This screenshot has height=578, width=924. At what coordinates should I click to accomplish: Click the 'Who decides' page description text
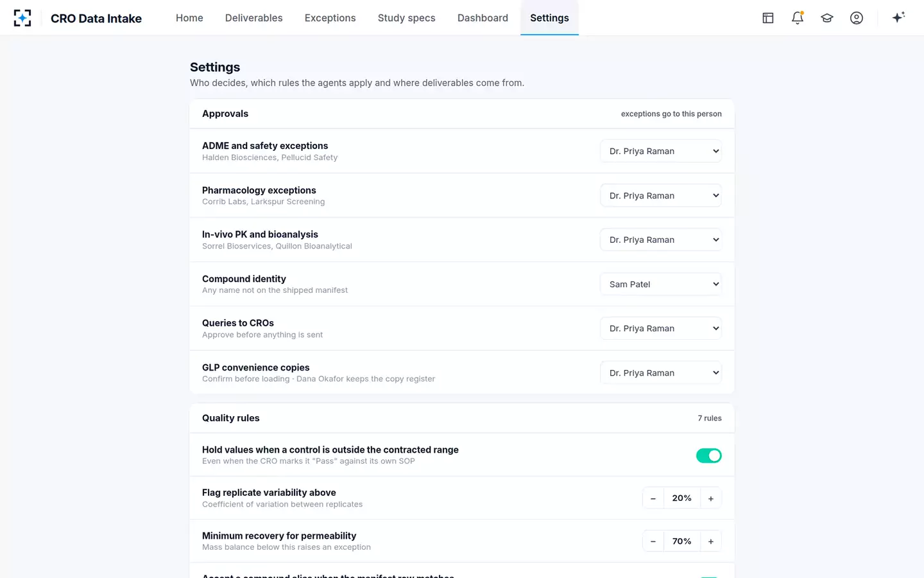pyautogui.click(x=357, y=83)
